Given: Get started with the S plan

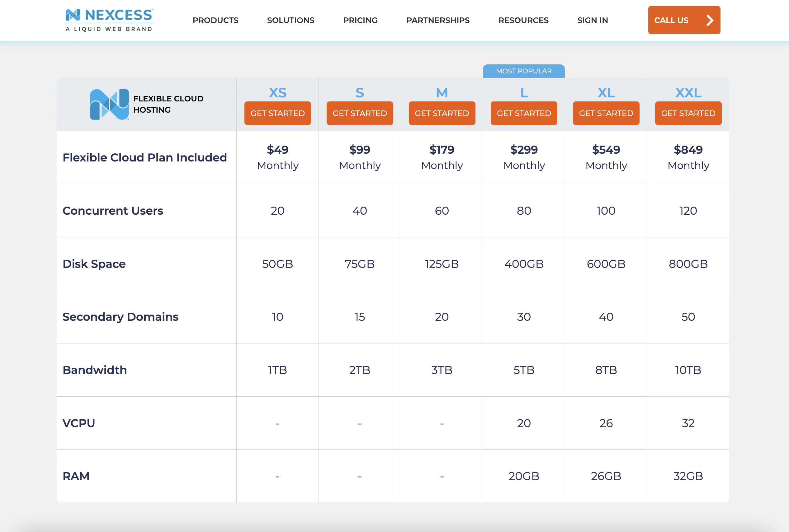Looking at the screenshot, I should (360, 113).
